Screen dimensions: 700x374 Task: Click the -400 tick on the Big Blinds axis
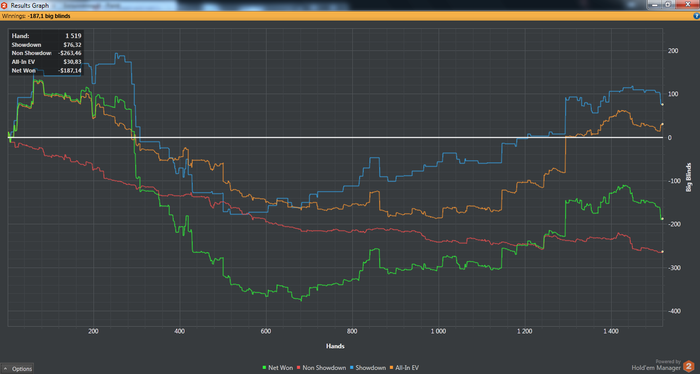[673, 311]
